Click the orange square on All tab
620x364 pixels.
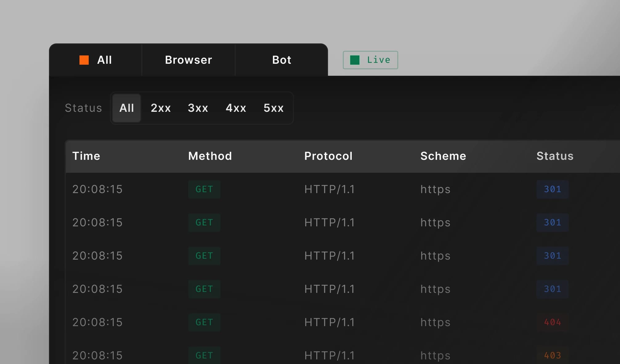tap(84, 60)
